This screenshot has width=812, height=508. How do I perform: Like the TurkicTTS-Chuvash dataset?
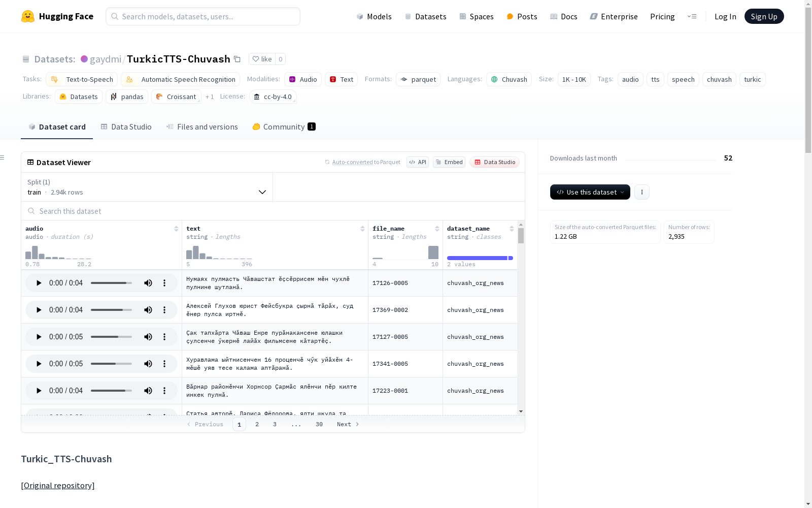(262, 59)
